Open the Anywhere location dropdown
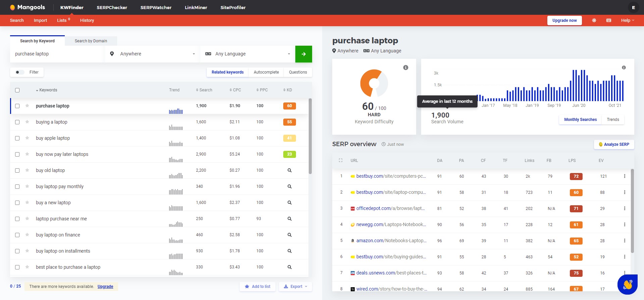The image size is (644, 300). coord(153,54)
